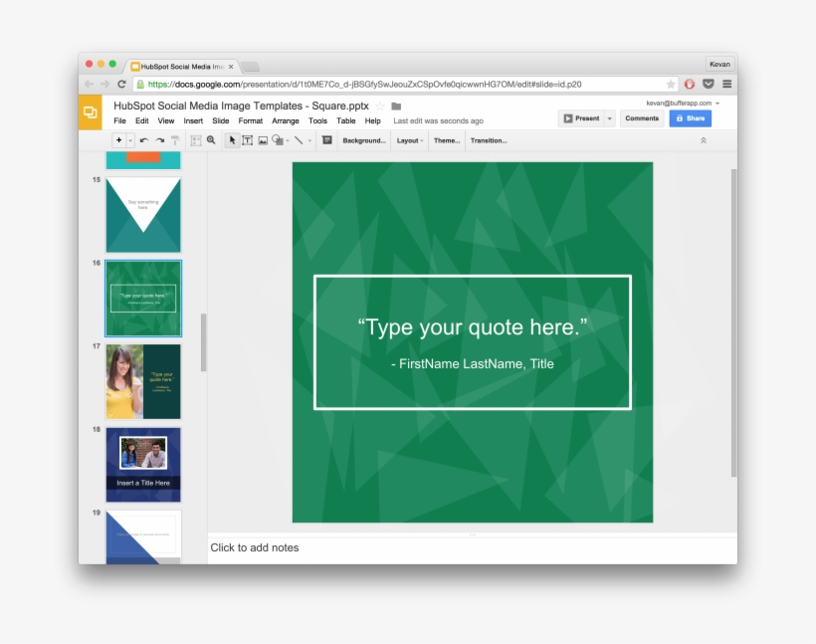
Task: Open the new slide dropdown arrow
Action: (x=130, y=140)
